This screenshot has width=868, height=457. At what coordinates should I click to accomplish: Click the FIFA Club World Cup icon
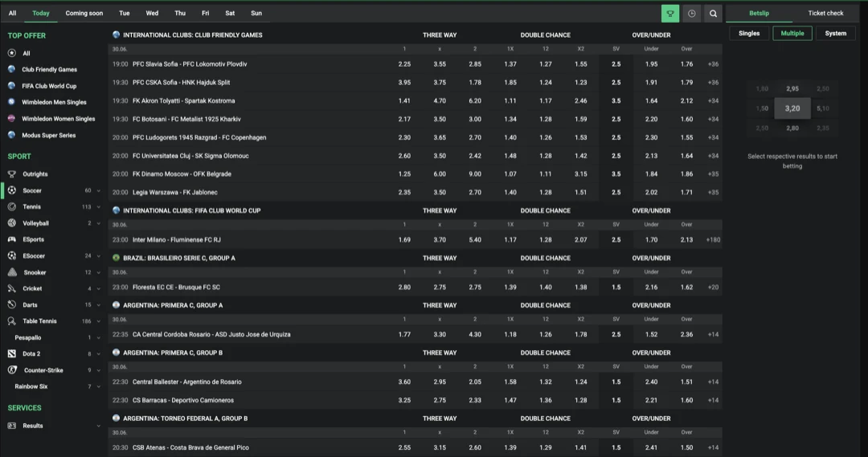(x=11, y=86)
